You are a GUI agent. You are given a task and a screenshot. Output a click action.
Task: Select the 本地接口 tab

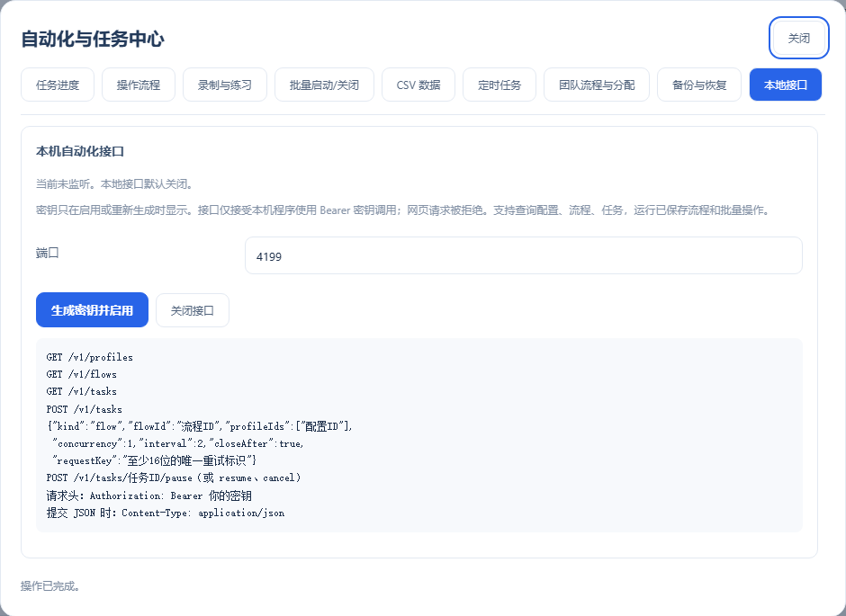[786, 85]
